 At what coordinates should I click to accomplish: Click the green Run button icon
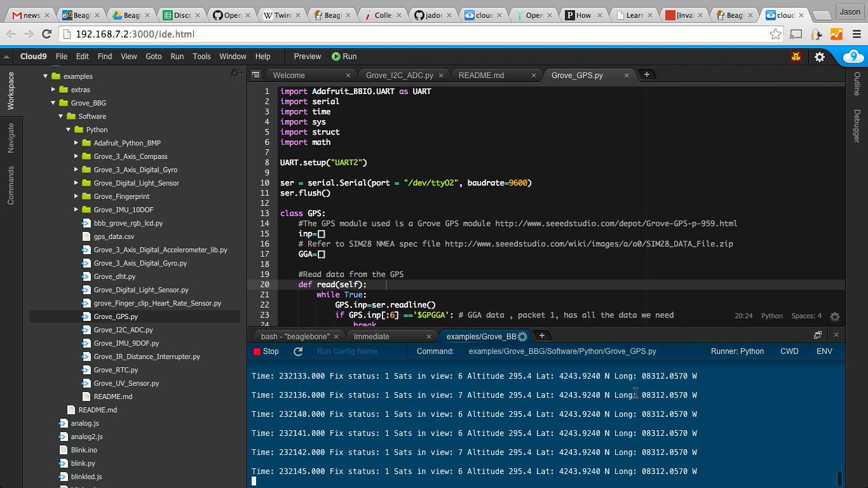[336, 57]
